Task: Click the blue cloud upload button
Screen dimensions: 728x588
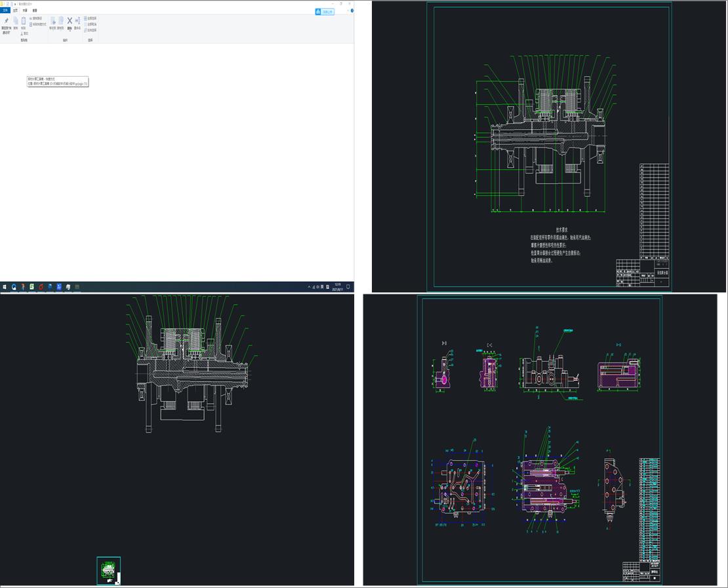Action: 325,12
